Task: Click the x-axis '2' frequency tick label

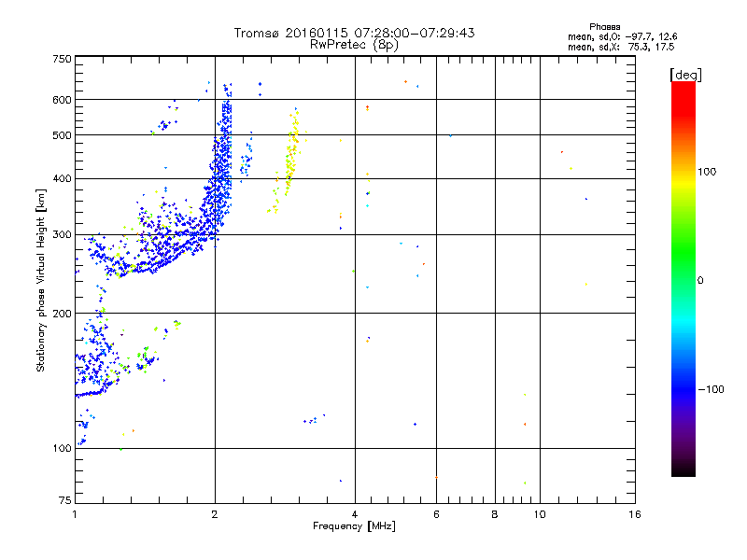Action: point(215,514)
